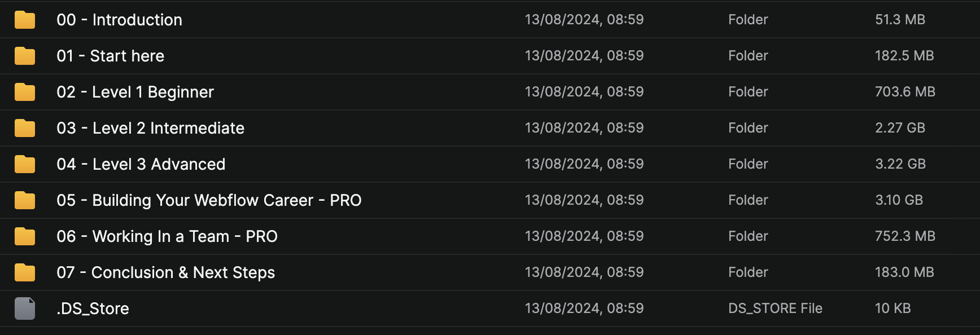
Task: Click the Building Your Webflow Career folder icon
Action: tap(25, 200)
